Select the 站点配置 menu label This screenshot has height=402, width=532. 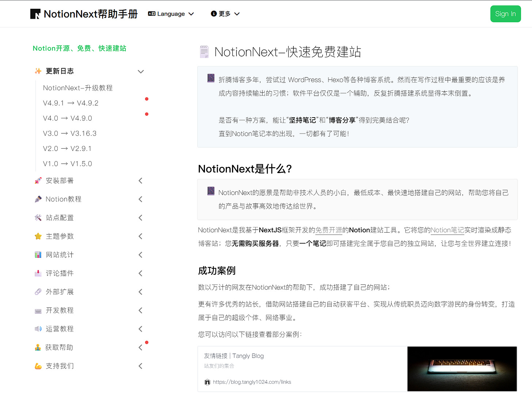60,218
